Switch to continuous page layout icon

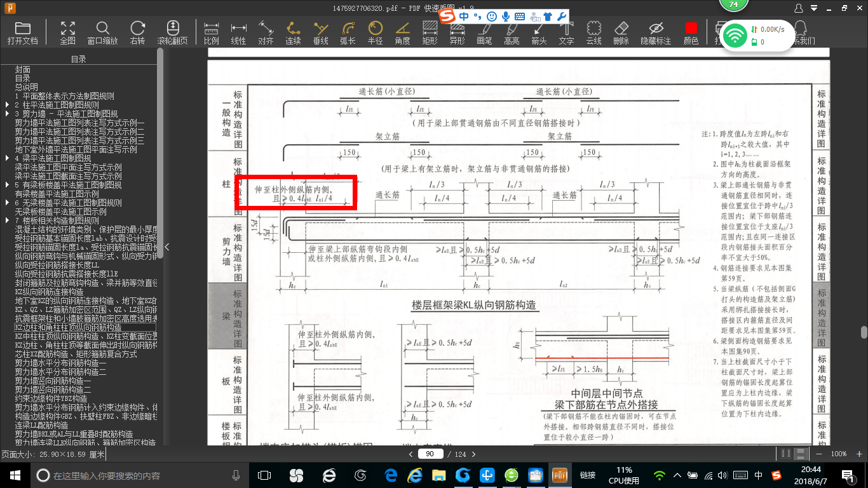pyautogui.click(x=801, y=454)
